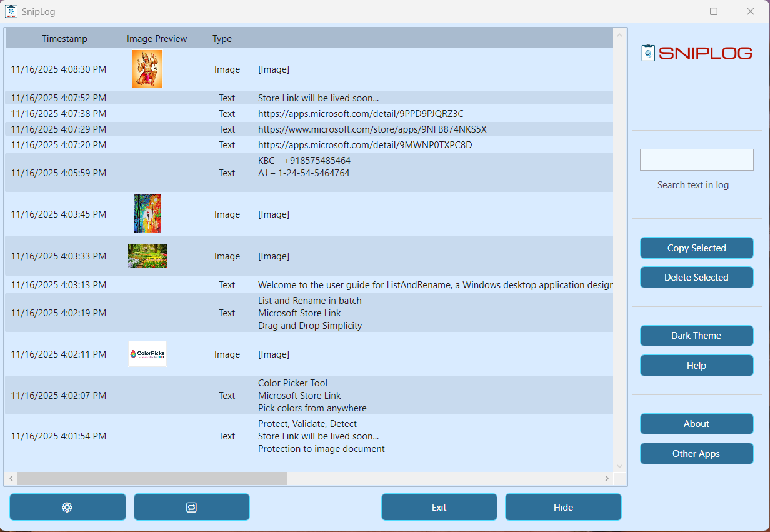Screen dimensions: 770x532
Task: Click the ColorPicker logo thumbnail
Action: click(x=147, y=354)
